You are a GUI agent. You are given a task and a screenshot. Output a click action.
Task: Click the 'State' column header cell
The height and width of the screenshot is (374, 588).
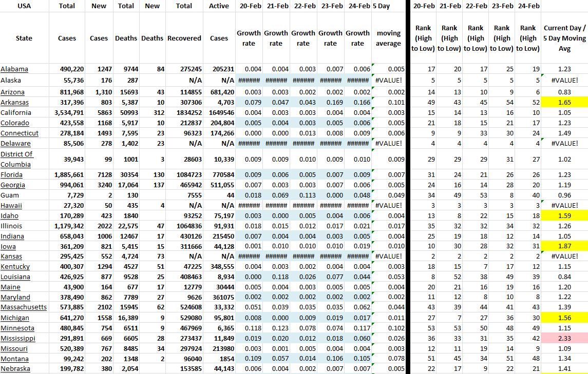(24, 38)
